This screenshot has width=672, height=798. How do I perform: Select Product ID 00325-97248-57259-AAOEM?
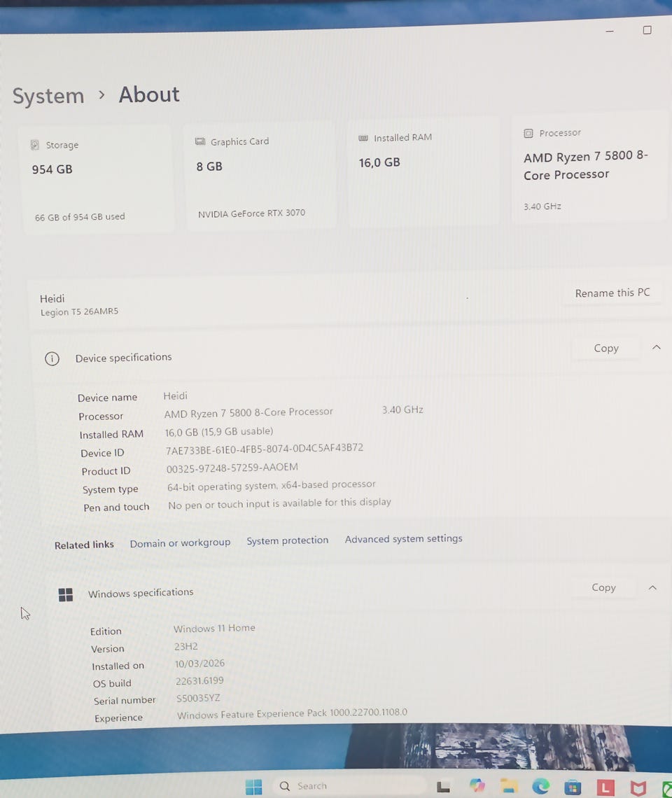click(232, 468)
